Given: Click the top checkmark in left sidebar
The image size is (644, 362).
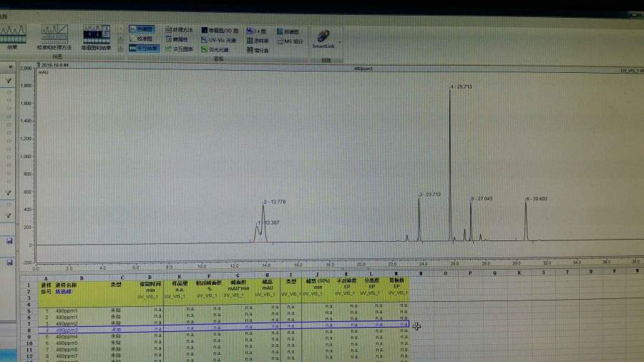Looking at the screenshot, I should 9,80.
